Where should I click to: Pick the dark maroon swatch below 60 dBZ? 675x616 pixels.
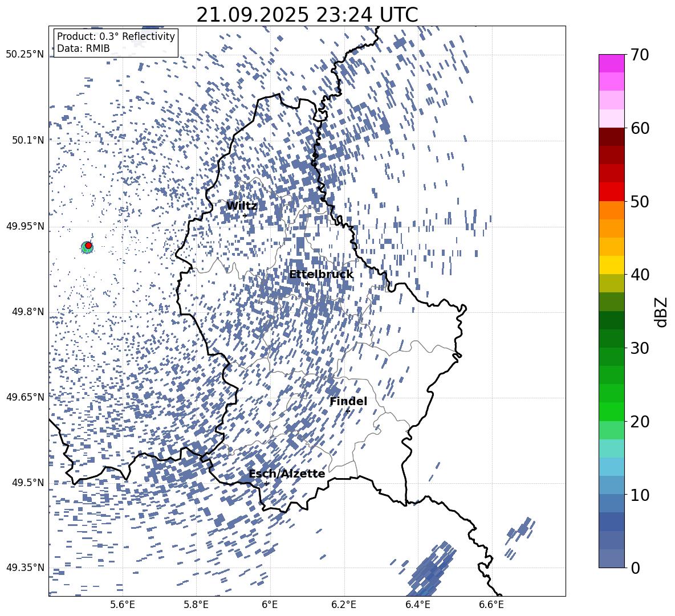(x=611, y=137)
